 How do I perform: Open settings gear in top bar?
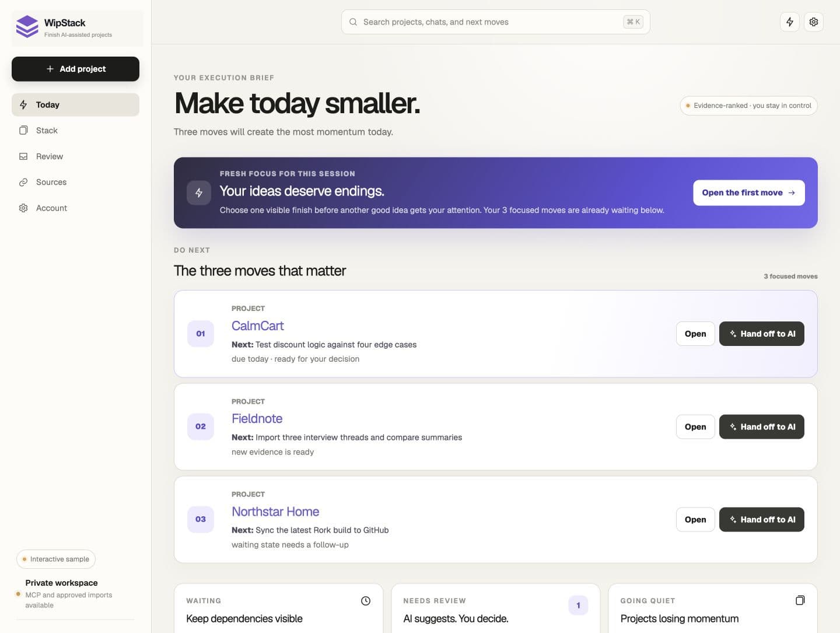click(x=814, y=22)
